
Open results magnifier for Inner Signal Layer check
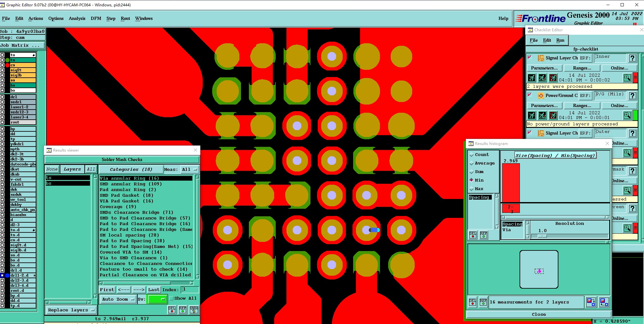627,78
